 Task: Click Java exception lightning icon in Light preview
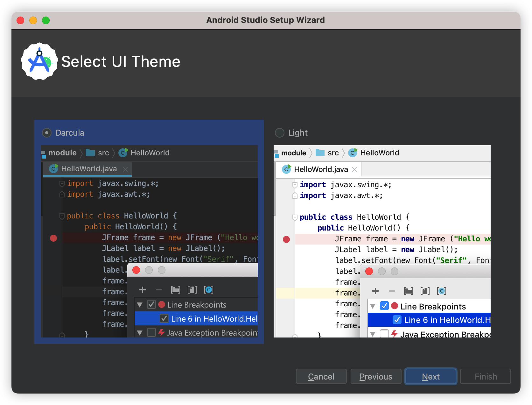(395, 334)
